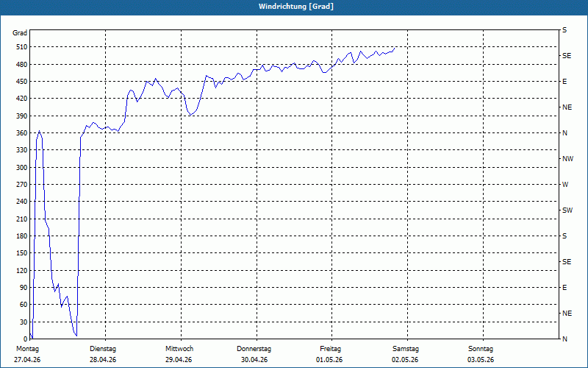This screenshot has width=588, height=368.
Task: Click the NW compass label
Action: click(x=567, y=159)
